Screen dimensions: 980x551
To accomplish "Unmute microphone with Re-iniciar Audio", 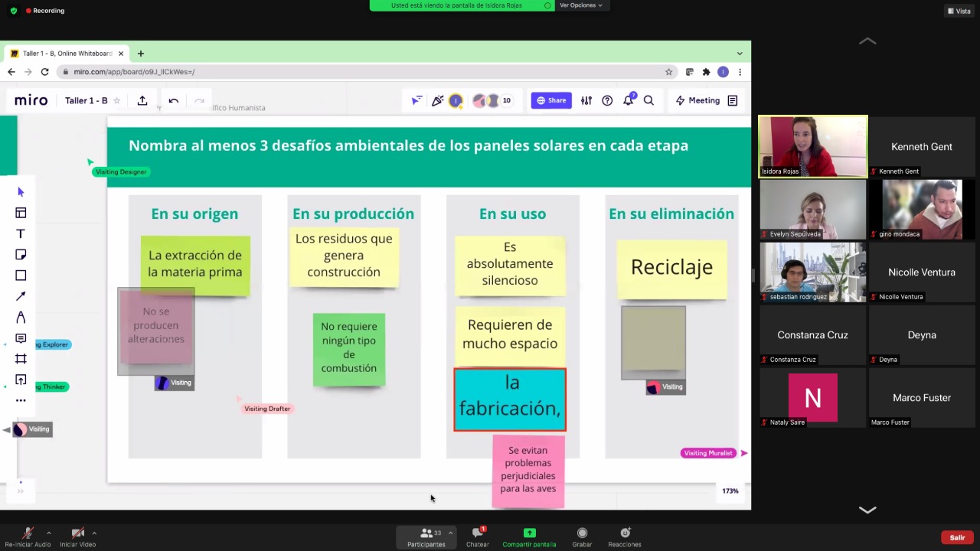I will [x=28, y=536].
